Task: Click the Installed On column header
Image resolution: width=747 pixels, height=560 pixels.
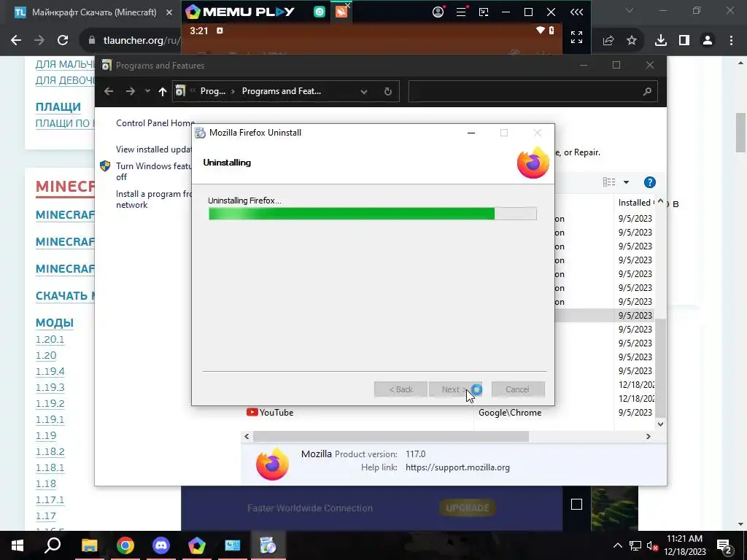Action: [635, 203]
